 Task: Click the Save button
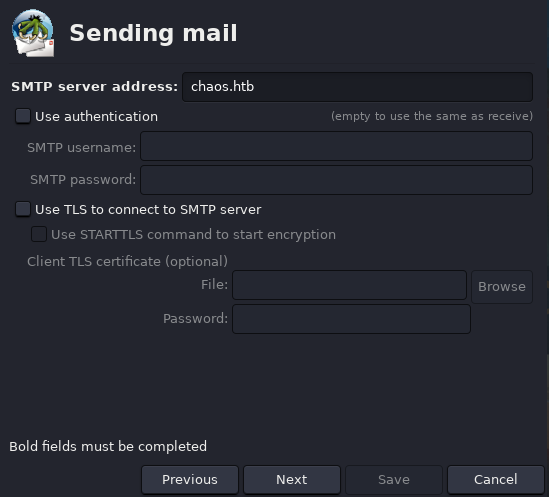[394, 479]
